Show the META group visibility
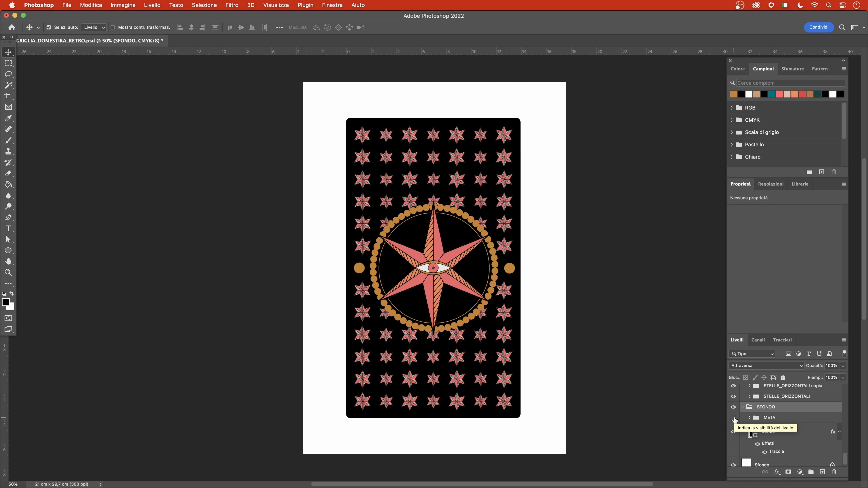868x488 pixels. coord(733,418)
